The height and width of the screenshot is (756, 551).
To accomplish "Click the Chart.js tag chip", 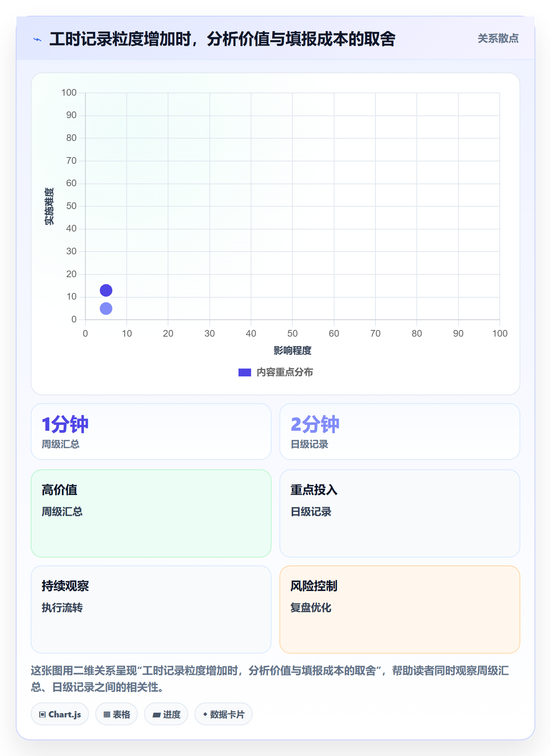I will 60,714.
